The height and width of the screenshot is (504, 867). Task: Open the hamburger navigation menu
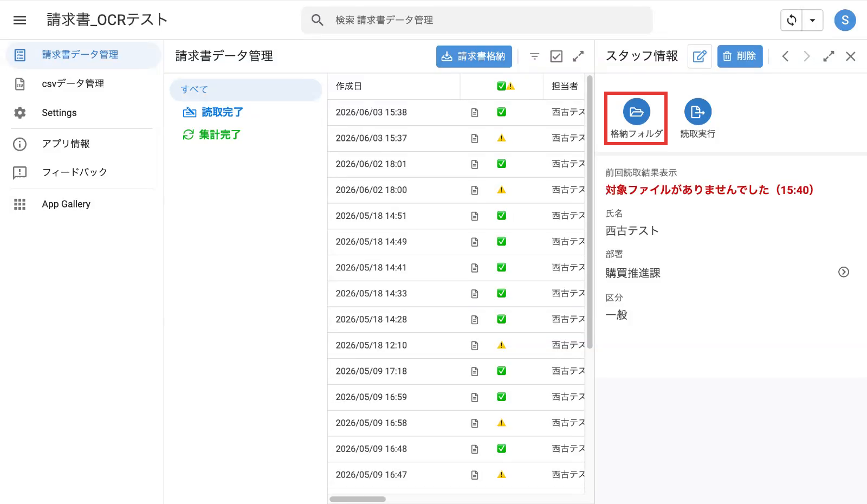click(20, 20)
